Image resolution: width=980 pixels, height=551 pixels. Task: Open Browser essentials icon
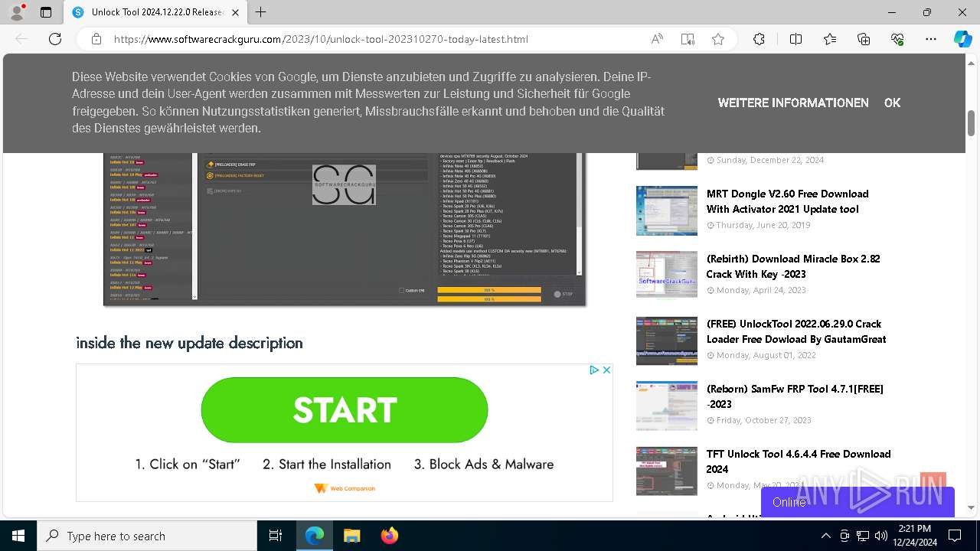(897, 39)
